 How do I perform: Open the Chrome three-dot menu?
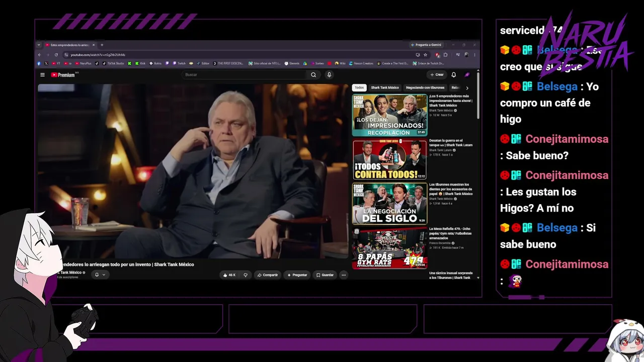tap(474, 55)
